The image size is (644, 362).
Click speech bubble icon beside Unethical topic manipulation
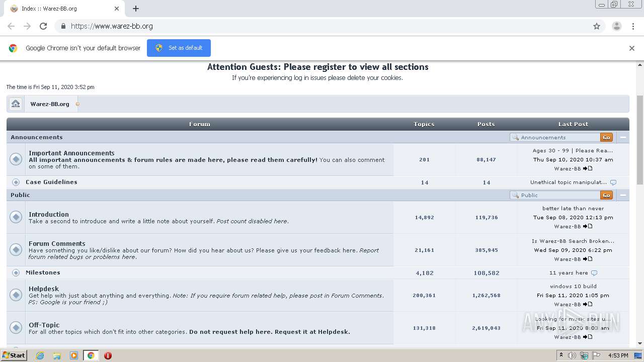[613, 183]
